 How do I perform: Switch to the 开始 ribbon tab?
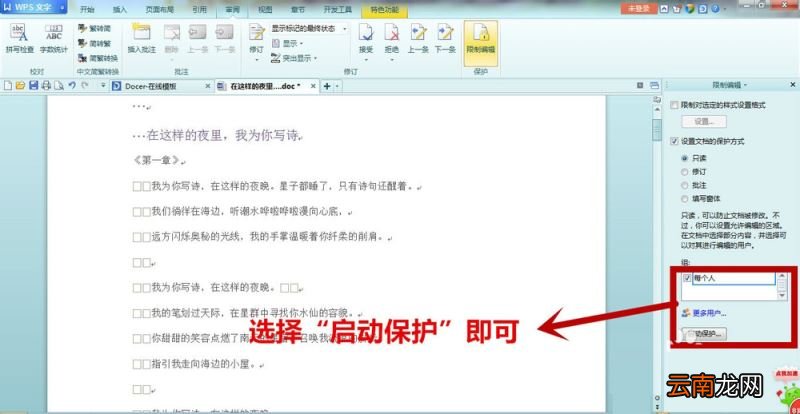tap(87, 10)
